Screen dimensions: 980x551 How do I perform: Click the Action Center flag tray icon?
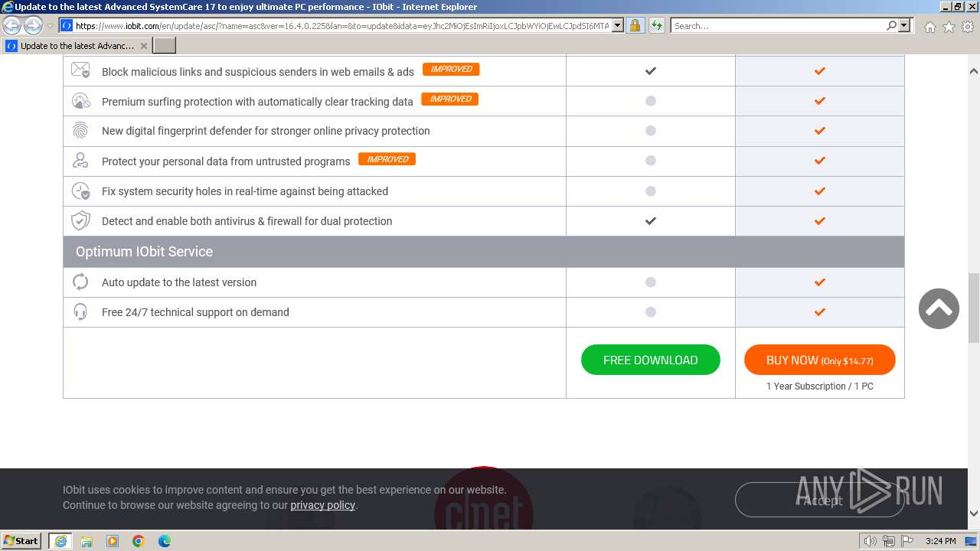click(x=907, y=541)
